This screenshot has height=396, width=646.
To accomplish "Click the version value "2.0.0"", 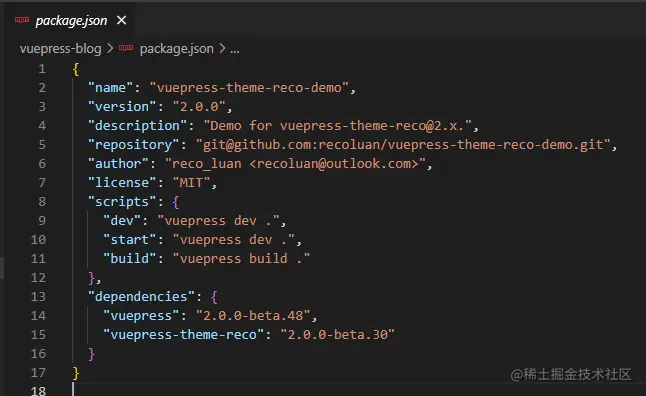I will point(199,107).
